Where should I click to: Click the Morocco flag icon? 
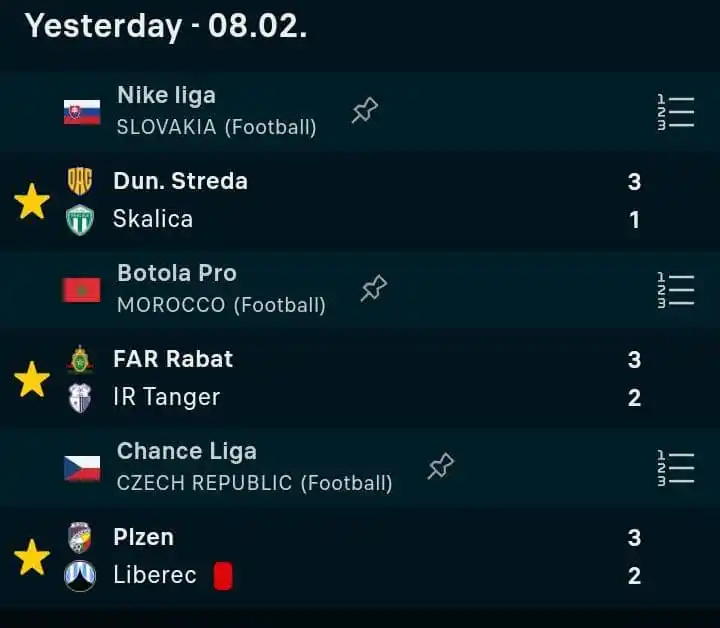click(82, 290)
